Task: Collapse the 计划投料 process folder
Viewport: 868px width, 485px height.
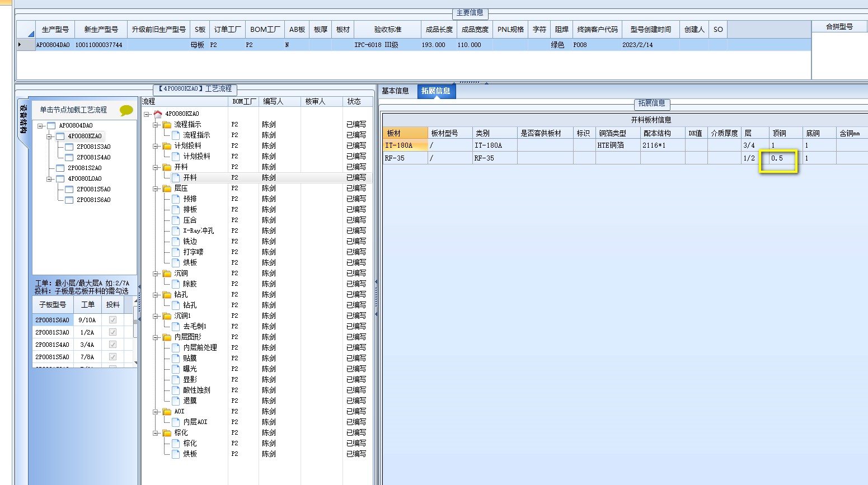Action: (156, 145)
